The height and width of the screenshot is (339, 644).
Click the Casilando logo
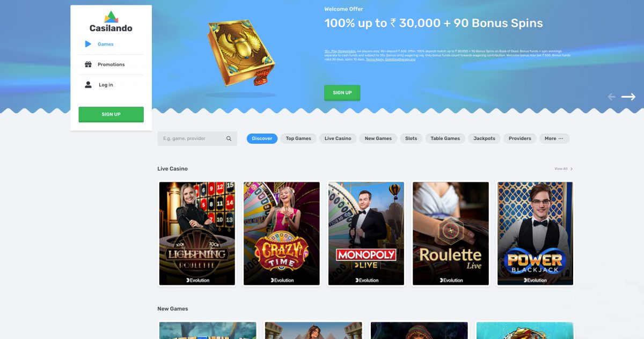111,21
